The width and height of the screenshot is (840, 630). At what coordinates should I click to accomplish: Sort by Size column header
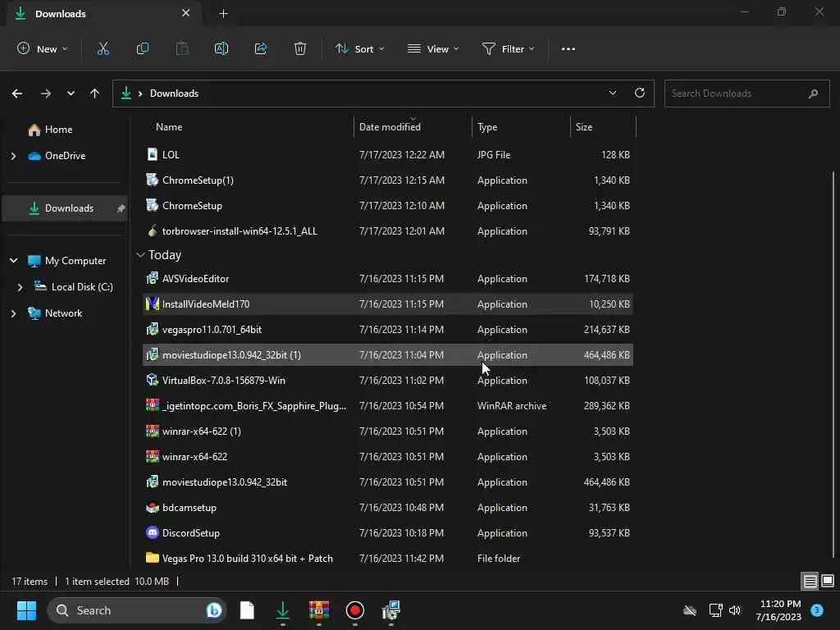click(x=584, y=127)
